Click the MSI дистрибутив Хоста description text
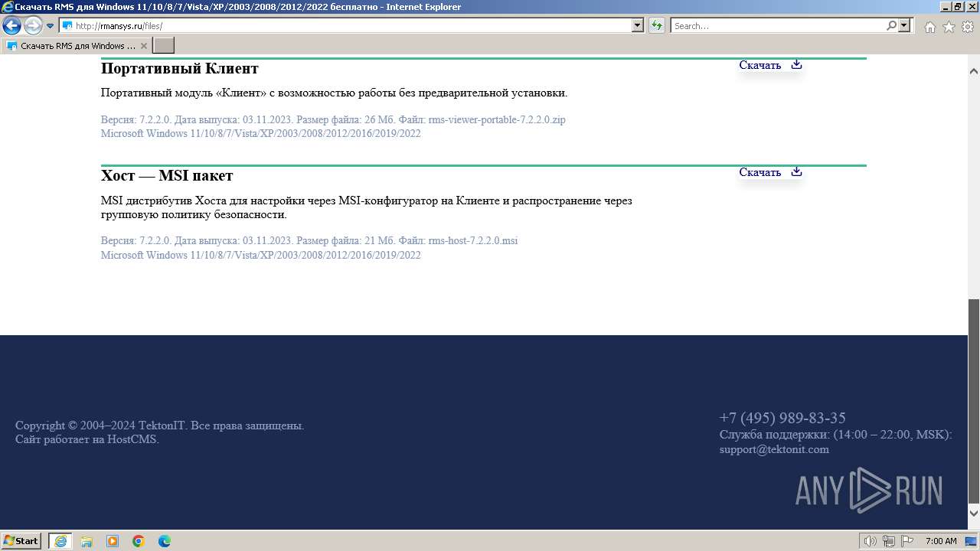The width and height of the screenshot is (980, 551). coord(367,207)
